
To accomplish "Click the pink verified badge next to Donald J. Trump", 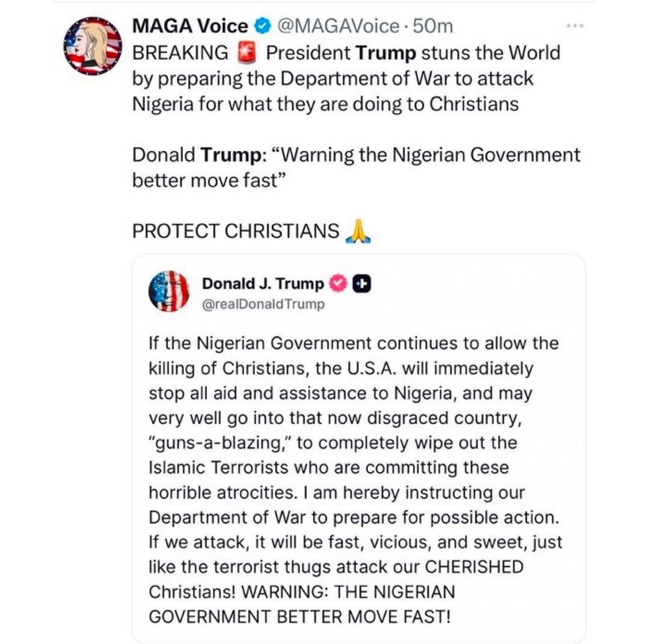I will (337, 283).
